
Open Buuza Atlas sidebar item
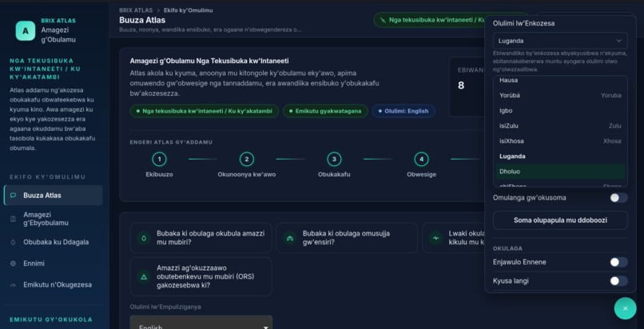click(x=54, y=196)
